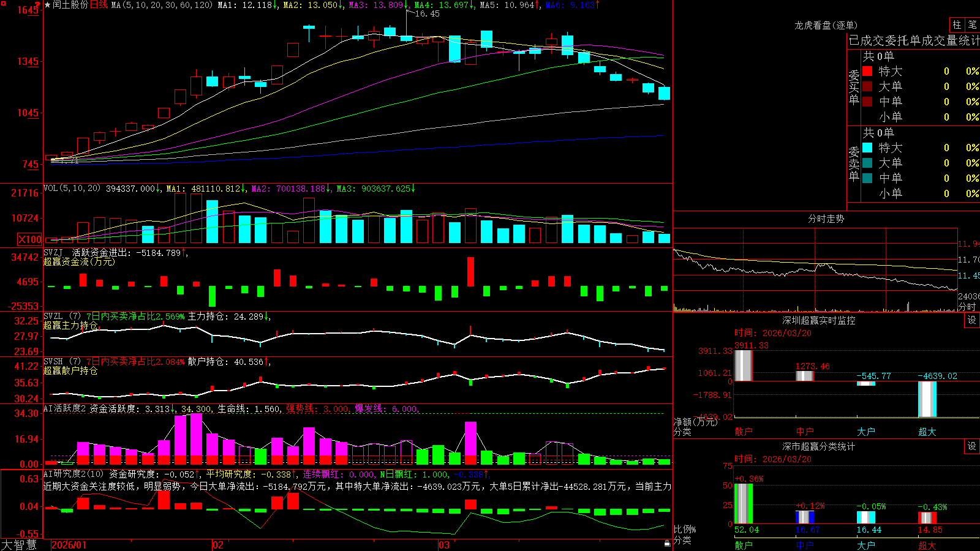
Task: Click the 16.44 大户 bar in 分类统计
Action: [865, 517]
